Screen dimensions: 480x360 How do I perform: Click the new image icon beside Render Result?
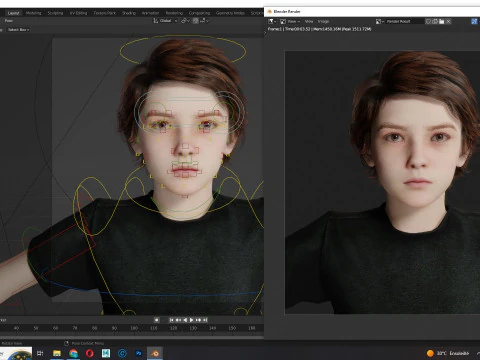tap(435, 21)
